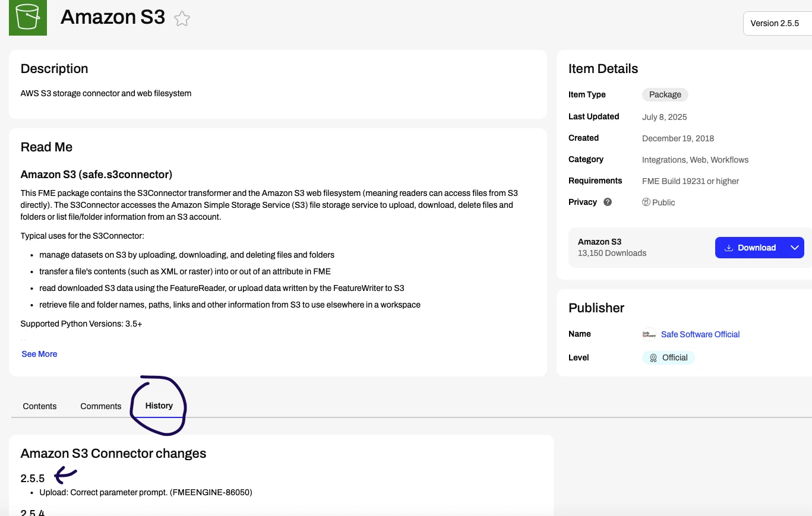Click the green Amazon S3 bucket logo
This screenshot has height=516, width=812.
(28, 18)
